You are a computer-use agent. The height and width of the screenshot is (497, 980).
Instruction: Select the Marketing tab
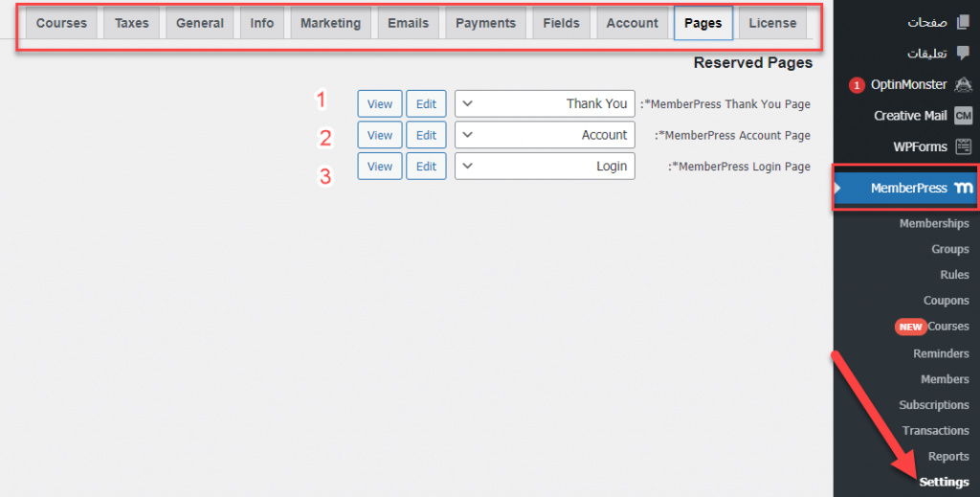pos(330,23)
